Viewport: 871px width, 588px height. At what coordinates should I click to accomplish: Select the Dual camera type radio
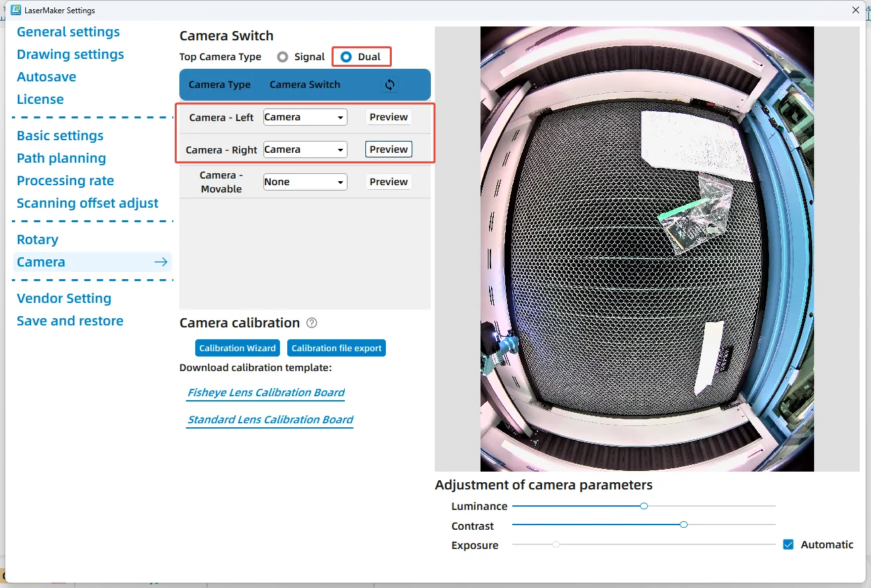tap(346, 57)
